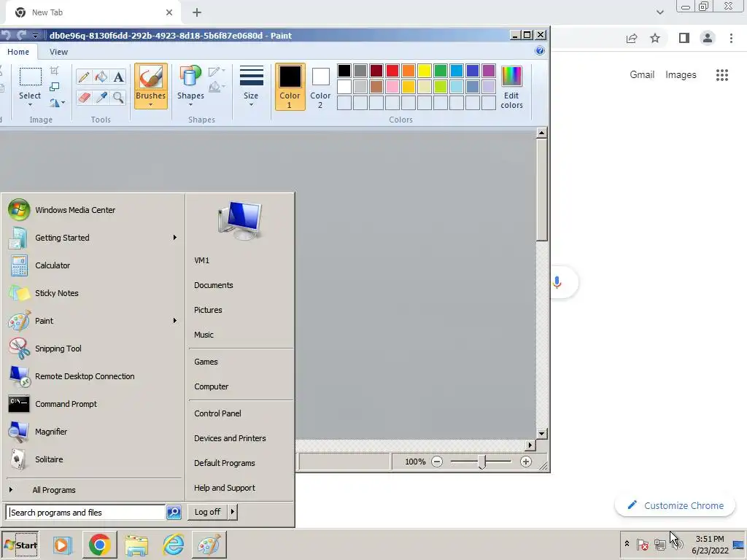Click the Paint zoom slider handle
The height and width of the screenshot is (560, 747).
pos(482,462)
